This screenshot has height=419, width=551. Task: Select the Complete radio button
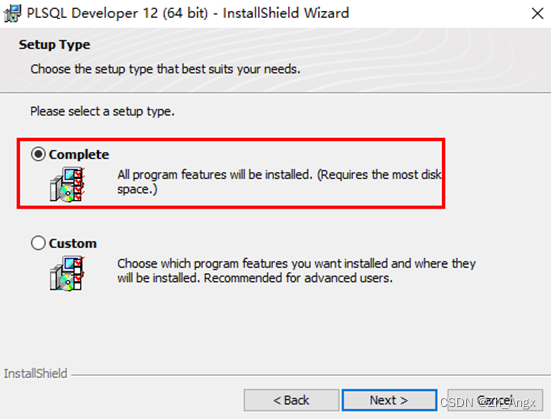[38, 154]
